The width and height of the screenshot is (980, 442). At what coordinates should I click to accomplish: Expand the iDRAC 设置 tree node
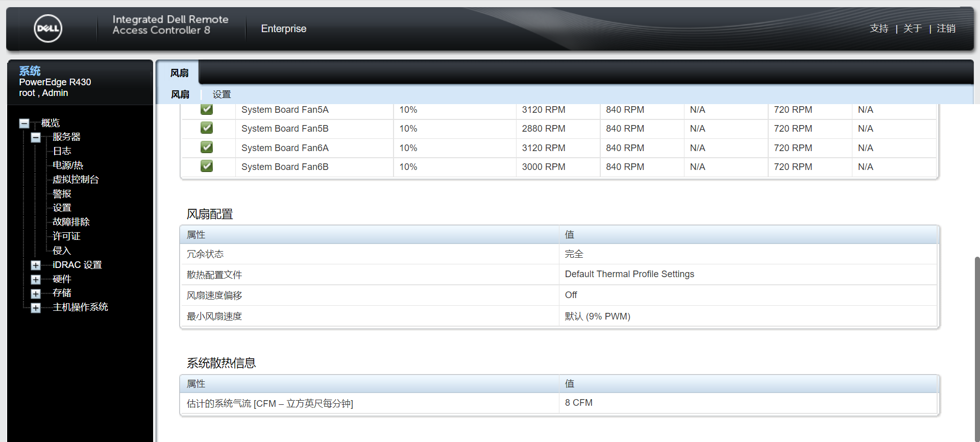pos(36,265)
